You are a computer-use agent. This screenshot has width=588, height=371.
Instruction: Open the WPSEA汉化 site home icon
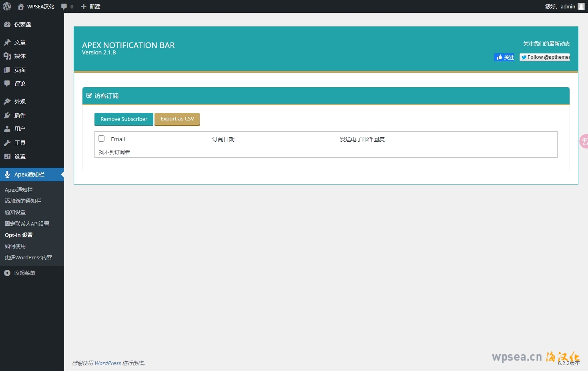[21, 6]
